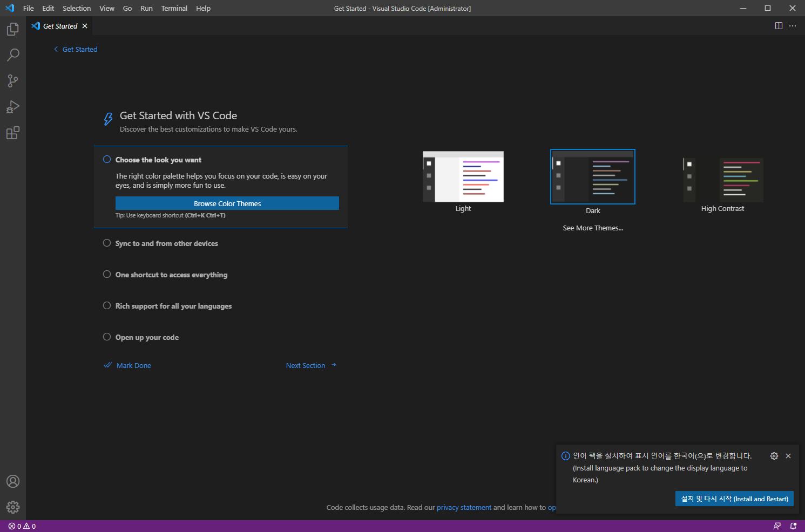This screenshot has height=532, width=805.
Task: Open the Explorer view in activity bar
Action: tap(13, 29)
